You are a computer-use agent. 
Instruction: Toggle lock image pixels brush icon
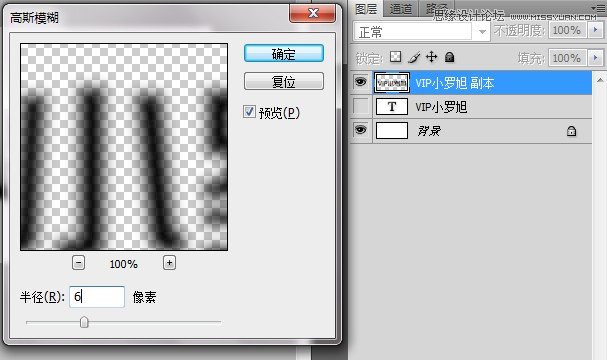pos(414,57)
